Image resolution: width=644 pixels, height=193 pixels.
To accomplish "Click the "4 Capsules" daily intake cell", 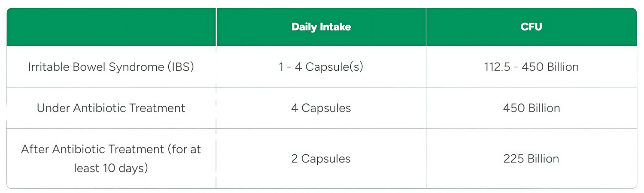I will pos(321,108).
